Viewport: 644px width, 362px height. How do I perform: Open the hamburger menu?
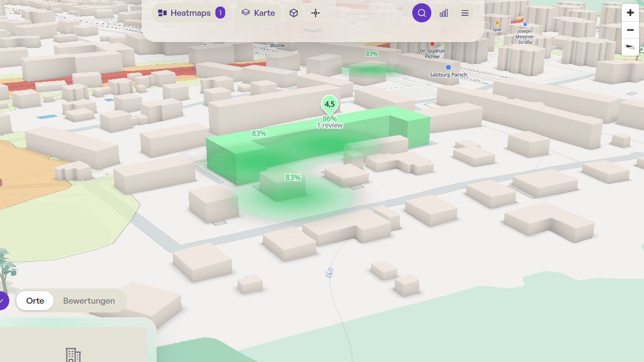click(x=465, y=13)
